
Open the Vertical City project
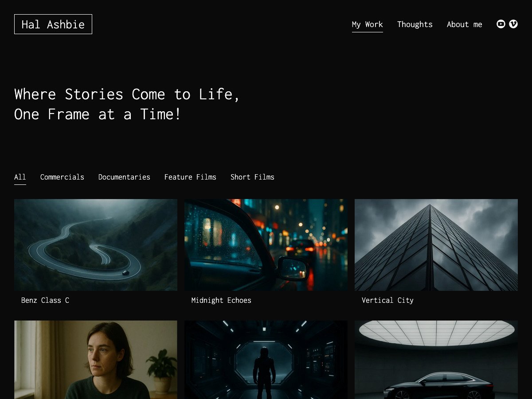436,245
